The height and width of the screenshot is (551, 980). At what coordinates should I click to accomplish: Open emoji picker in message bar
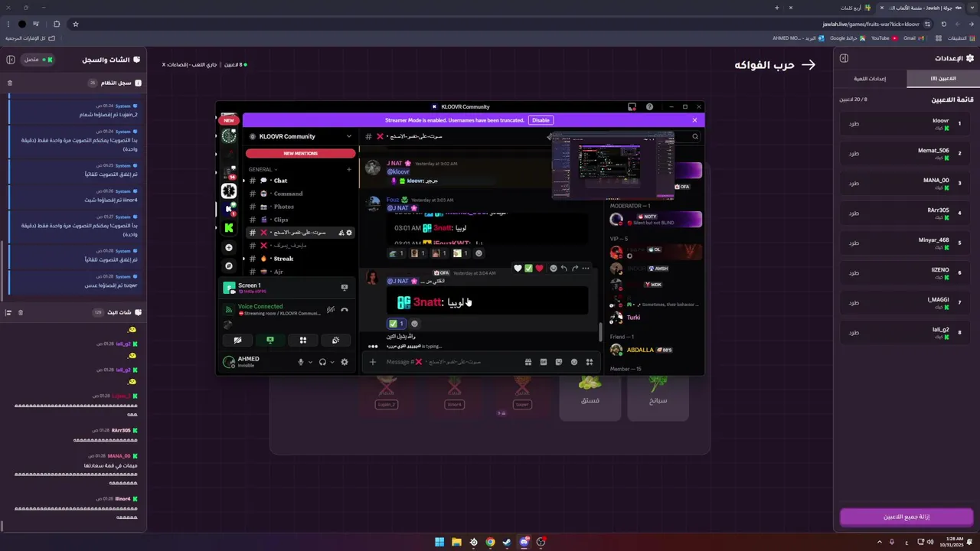pos(574,362)
